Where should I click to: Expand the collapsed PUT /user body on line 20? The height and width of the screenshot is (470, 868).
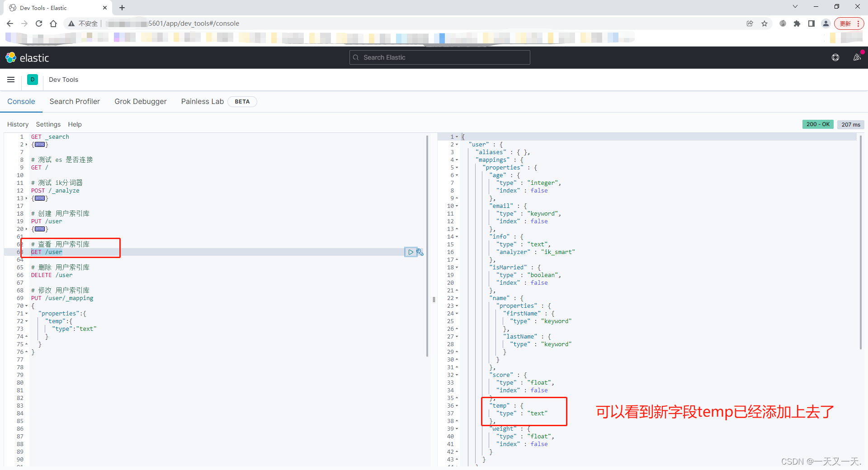coord(40,229)
